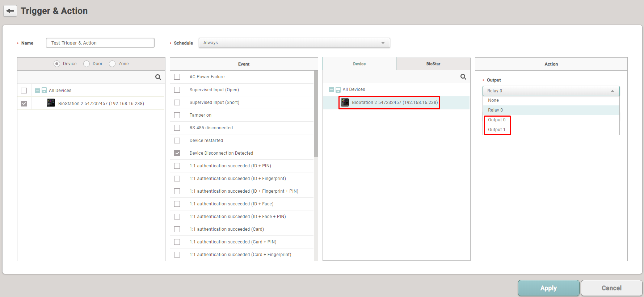Click the search icon in the trigger device panel
The height and width of the screenshot is (297, 644).
tap(158, 77)
